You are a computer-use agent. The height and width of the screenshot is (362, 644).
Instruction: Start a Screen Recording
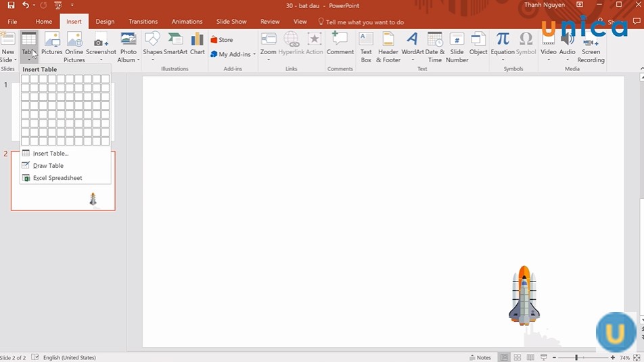(x=591, y=47)
